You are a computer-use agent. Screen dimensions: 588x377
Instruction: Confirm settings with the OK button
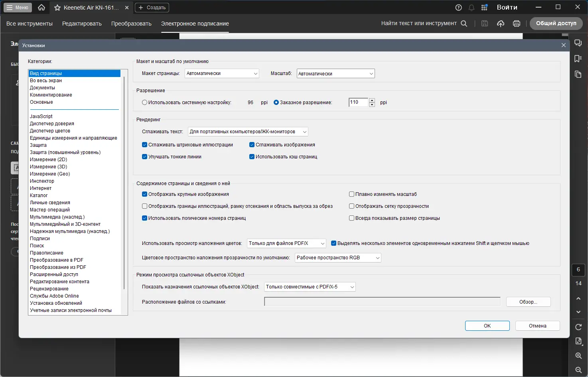click(x=487, y=326)
